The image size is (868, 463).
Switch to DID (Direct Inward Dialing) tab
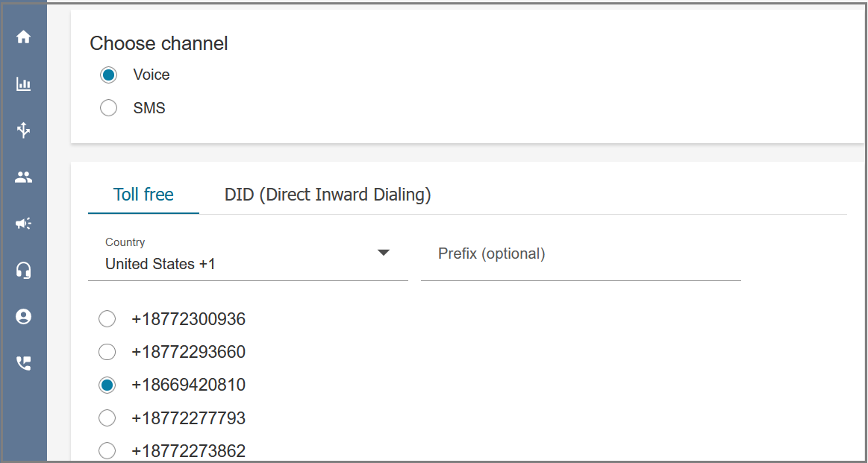[x=328, y=195]
